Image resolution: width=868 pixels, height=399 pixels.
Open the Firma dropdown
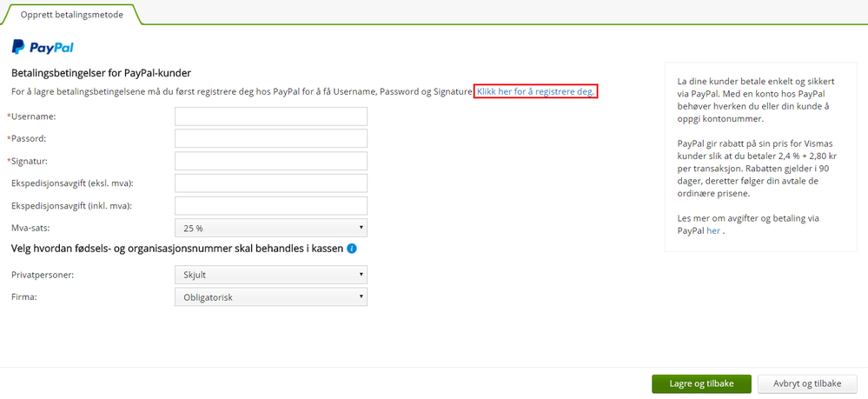[270, 297]
